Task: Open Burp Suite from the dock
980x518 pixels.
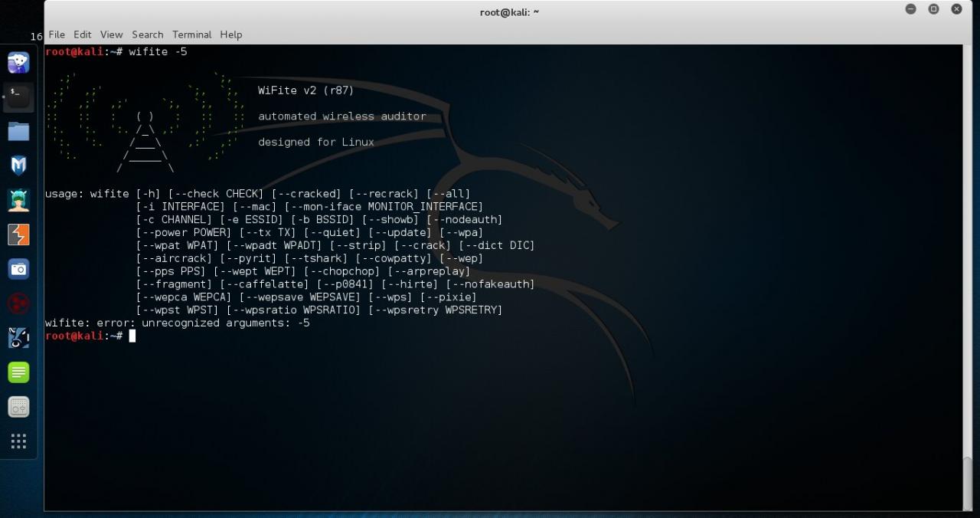Action: click(18, 234)
